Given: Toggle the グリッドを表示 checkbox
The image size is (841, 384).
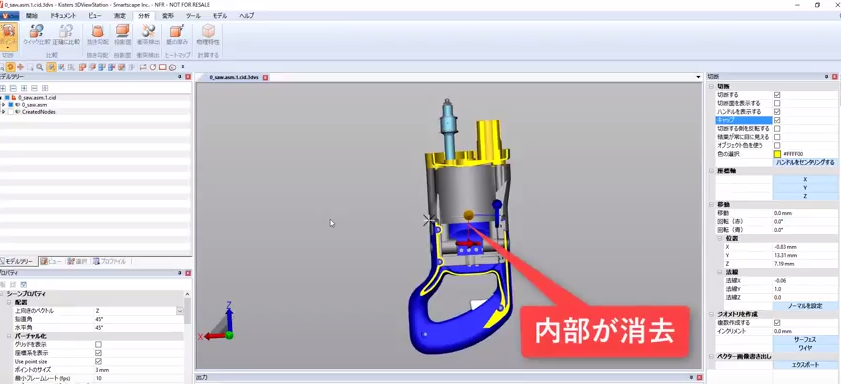Looking at the screenshot, I should [98, 344].
